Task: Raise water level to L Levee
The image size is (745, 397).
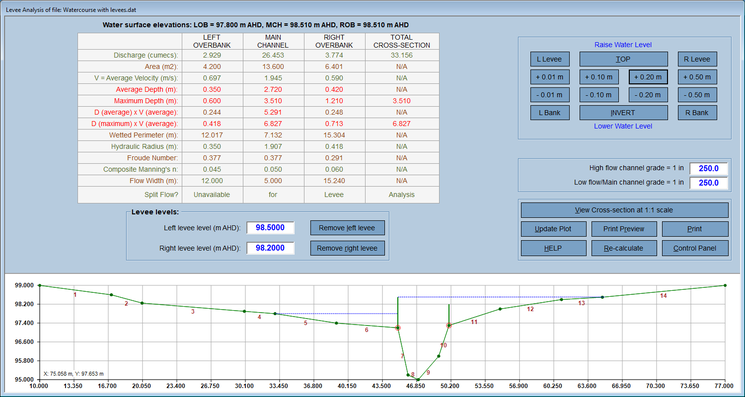Action: click(x=550, y=59)
